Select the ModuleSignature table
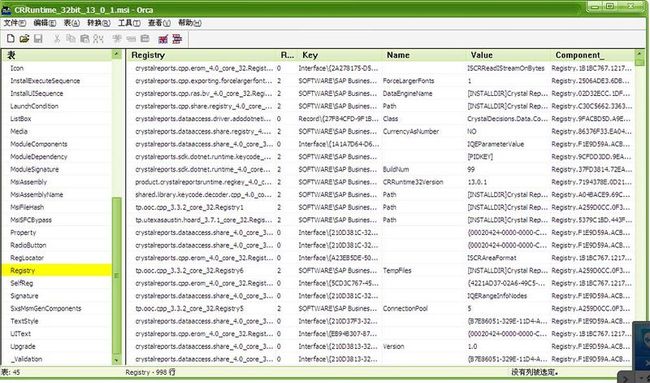 pyautogui.click(x=34, y=169)
